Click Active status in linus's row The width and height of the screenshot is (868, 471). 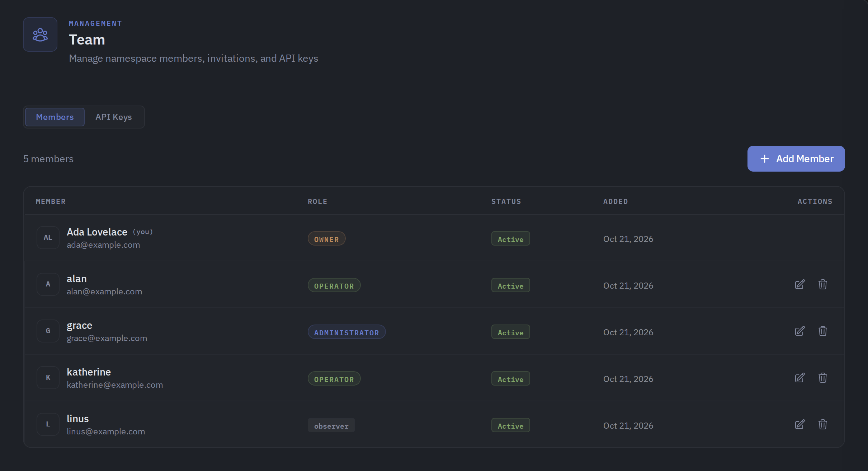coord(511,425)
